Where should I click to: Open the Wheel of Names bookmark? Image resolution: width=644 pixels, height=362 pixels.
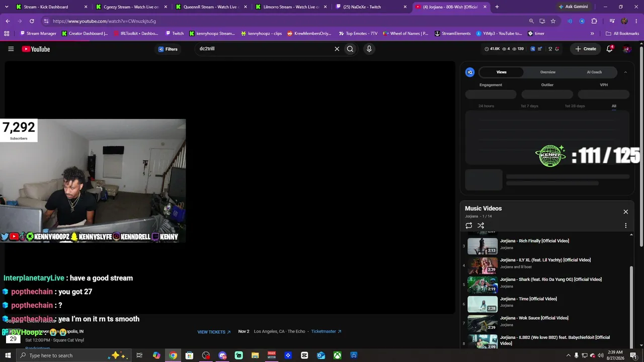click(x=405, y=34)
